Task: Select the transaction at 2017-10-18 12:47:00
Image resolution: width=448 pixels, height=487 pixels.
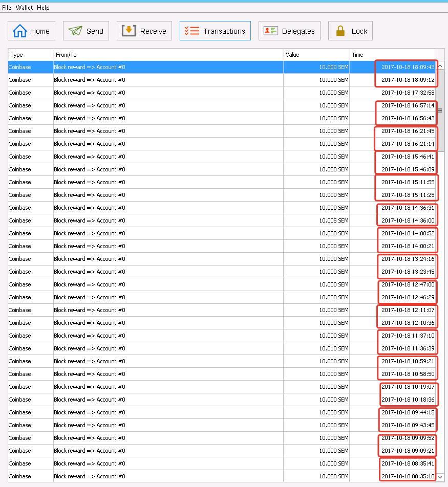Action: [221, 284]
